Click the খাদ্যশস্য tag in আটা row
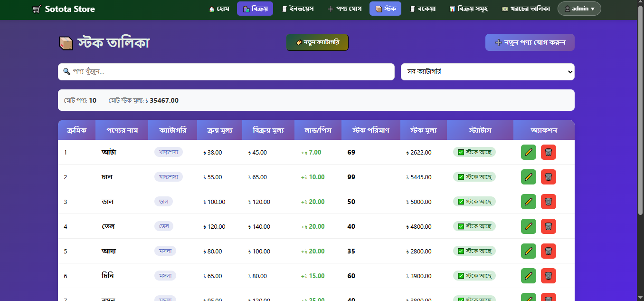Image resolution: width=644 pixels, height=301 pixels. (169, 152)
